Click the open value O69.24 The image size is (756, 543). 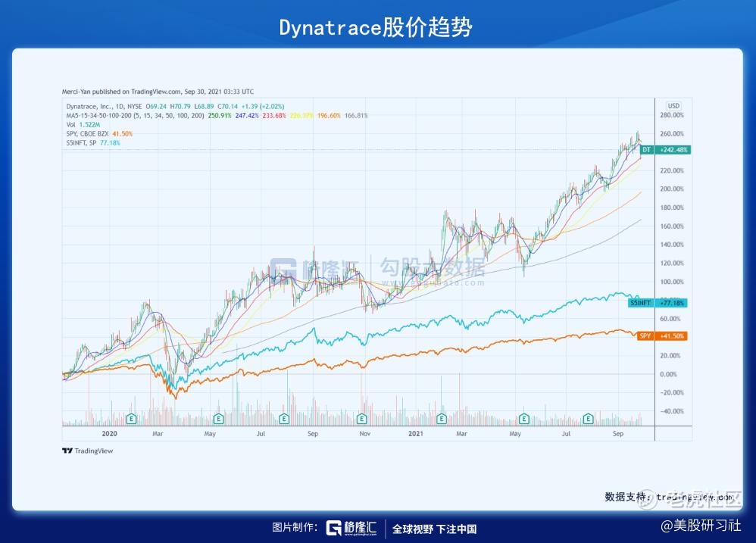point(156,107)
